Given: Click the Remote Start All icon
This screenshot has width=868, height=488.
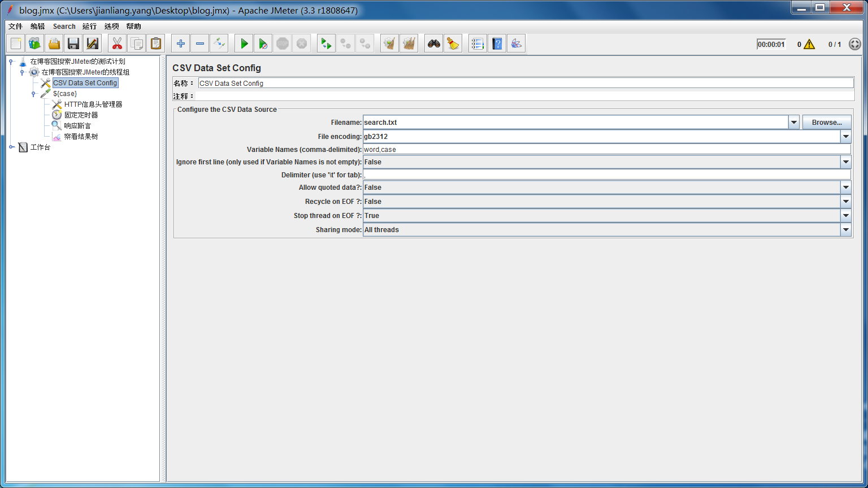Looking at the screenshot, I should [326, 43].
